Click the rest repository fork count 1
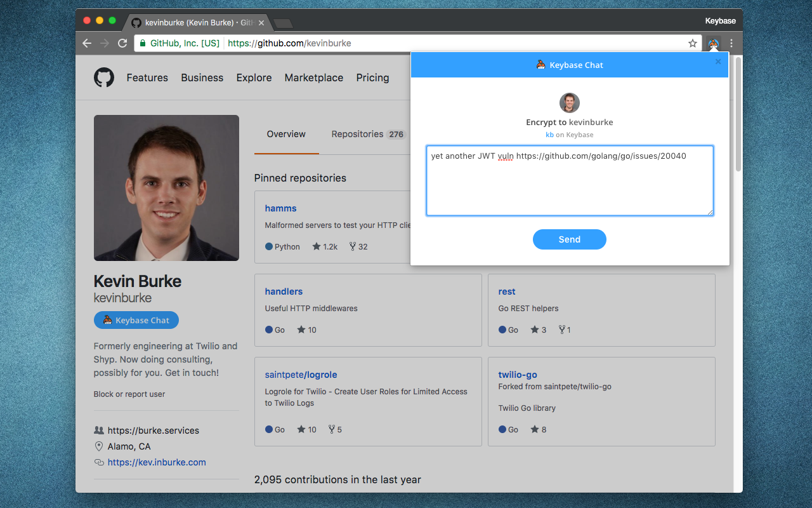812x508 pixels. [x=565, y=330]
